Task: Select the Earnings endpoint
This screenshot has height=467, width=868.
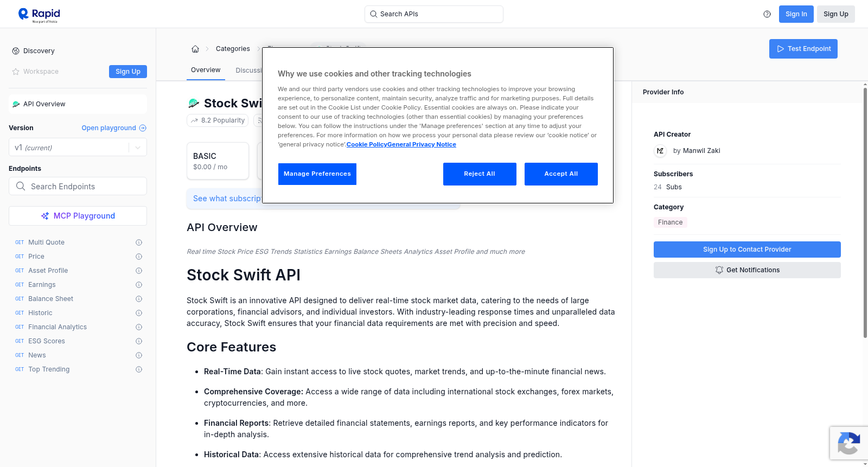Action: 42,285
